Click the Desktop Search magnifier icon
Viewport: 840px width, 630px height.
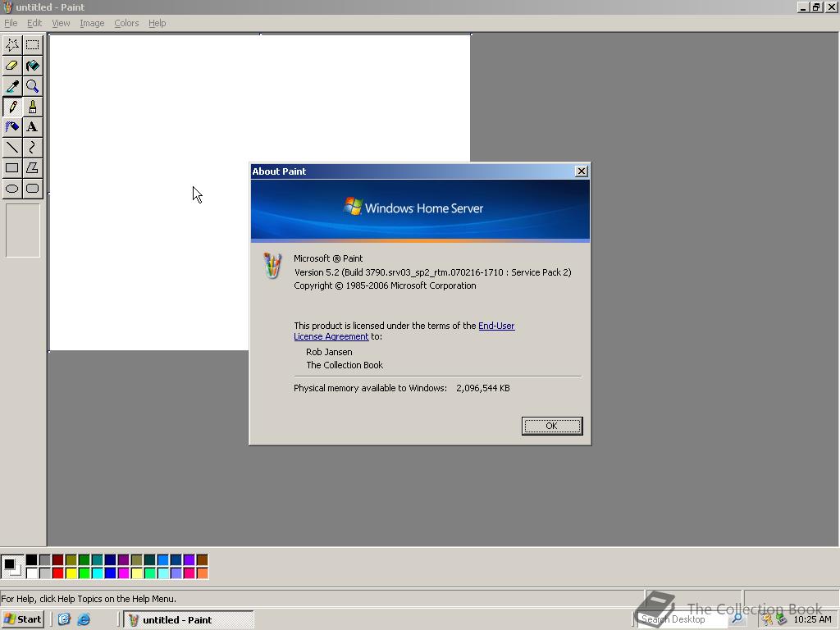point(737,619)
